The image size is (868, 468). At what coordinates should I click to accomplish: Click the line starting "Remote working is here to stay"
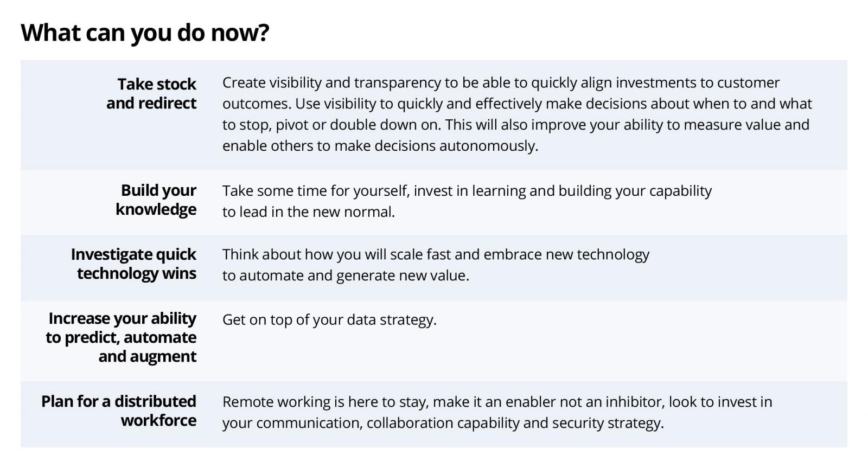coord(497,402)
